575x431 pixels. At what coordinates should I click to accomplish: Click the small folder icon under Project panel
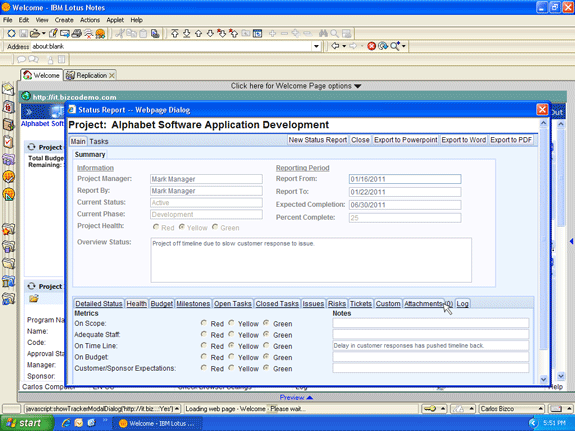(34, 299)
